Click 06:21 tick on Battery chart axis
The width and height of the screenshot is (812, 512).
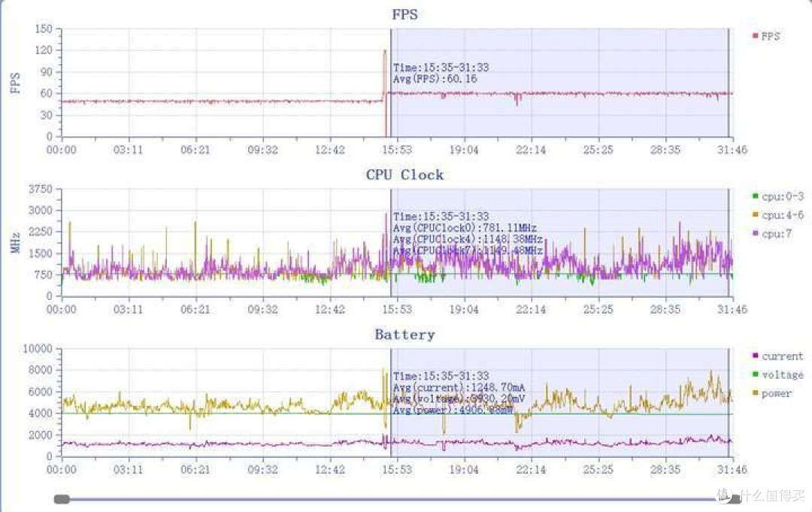195,470
